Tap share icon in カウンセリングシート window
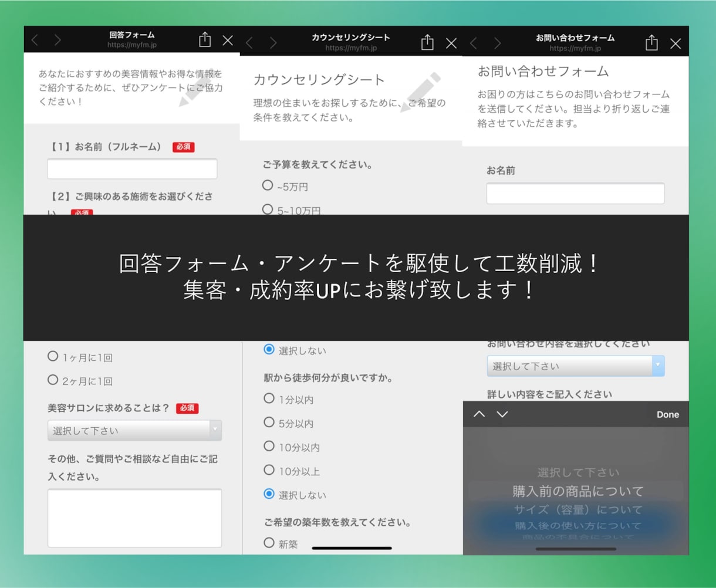The width and height of the screenshot is (716, 588). [427, 42]
